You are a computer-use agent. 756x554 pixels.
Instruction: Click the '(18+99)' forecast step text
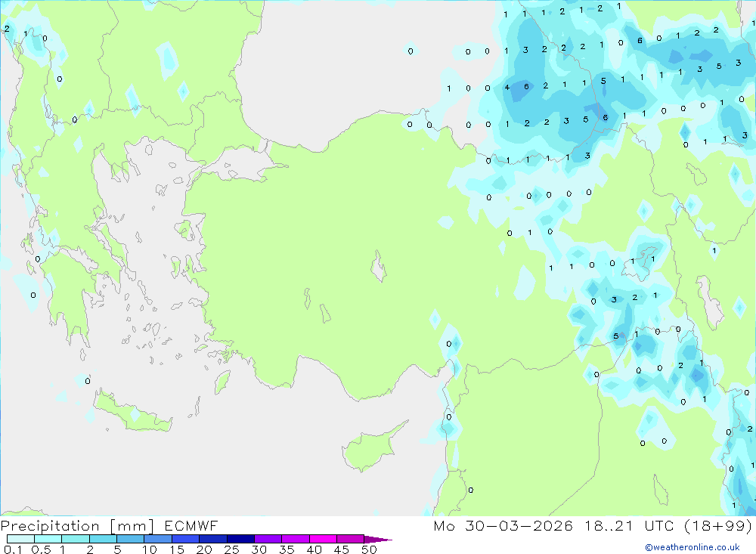[718, 525]
